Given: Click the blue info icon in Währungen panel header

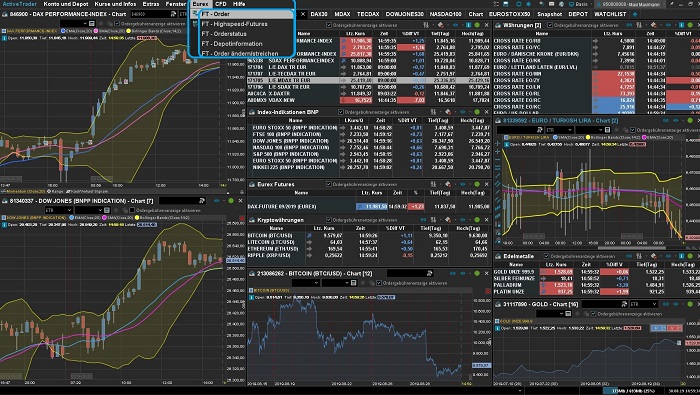Looking at the screenshot, I should point(682,25).
